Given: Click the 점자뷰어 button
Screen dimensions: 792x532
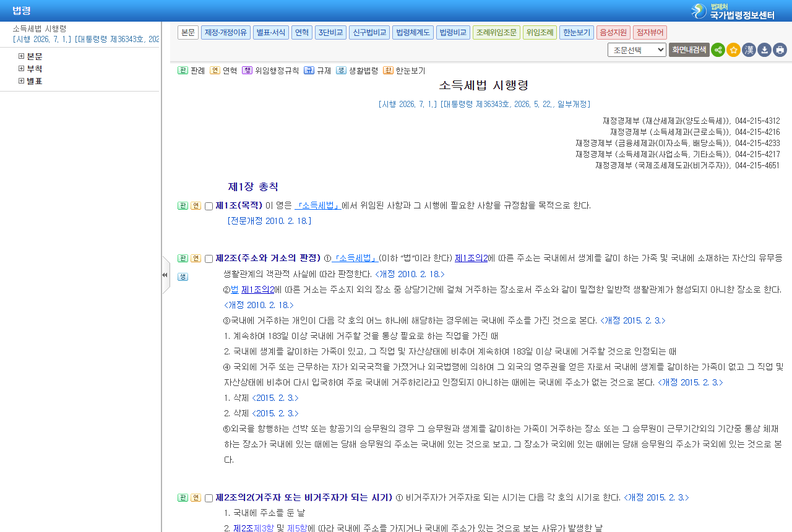Looking at the screenshot, I should pos(650,33).
